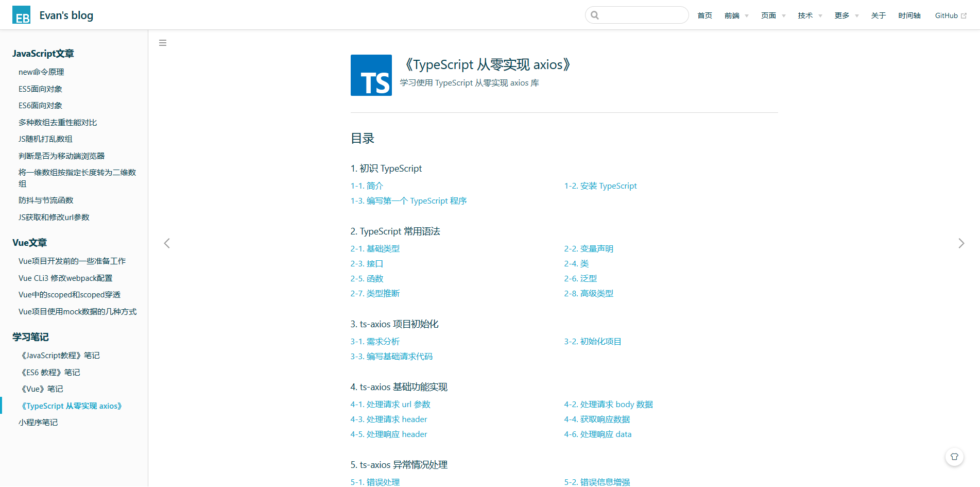Open chapter link 2-3. 接口
The image size is (980, 487).
pyautogui.click(x=367, y=264)
